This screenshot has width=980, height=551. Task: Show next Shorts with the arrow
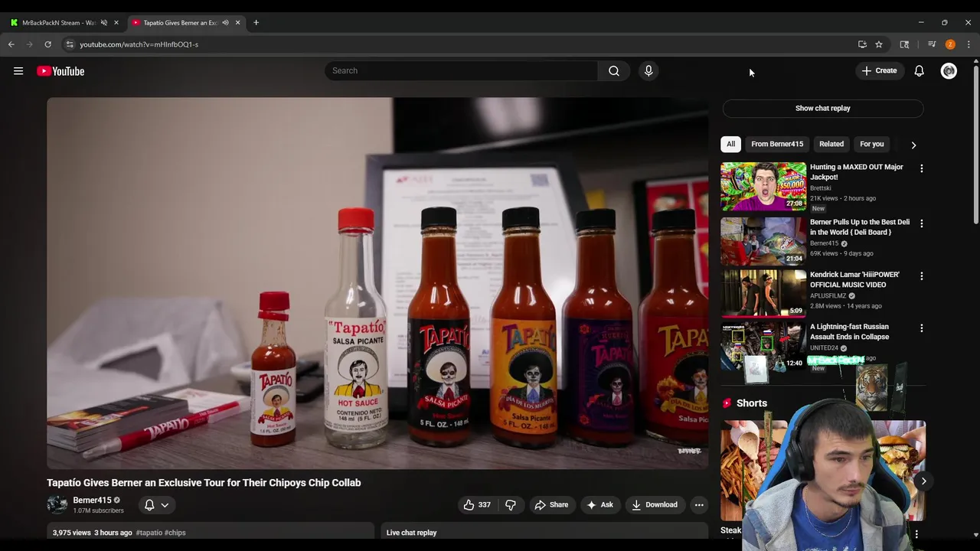[923, 481]
